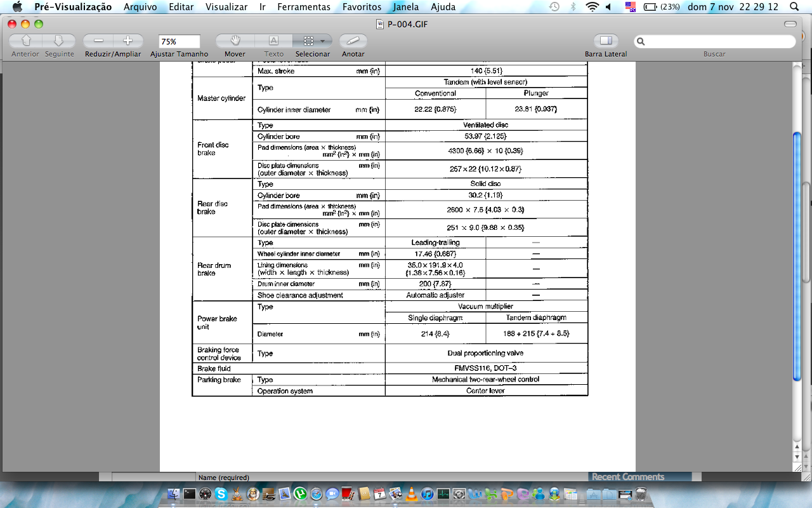Toggle the rectangular Selecionar tool
Image resolution: width=812 pixels, height=508 pixels.
tap(308, 41)
